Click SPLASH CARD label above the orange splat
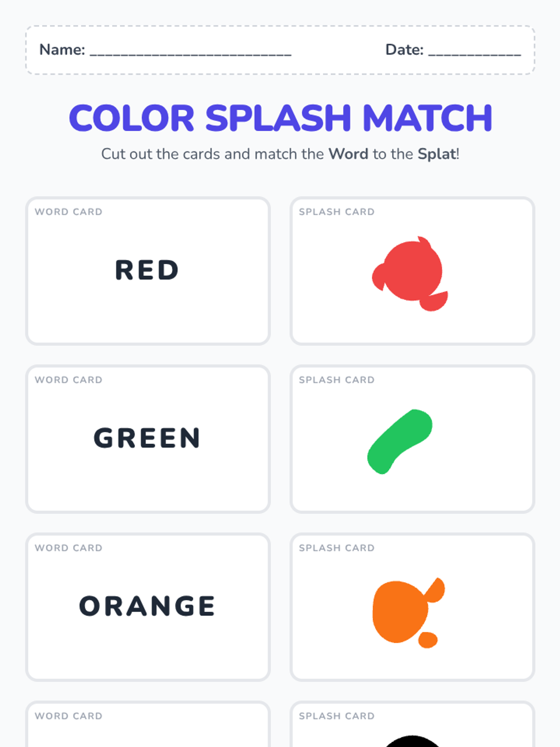This screenshot has width=560, height=747. click(x=336, y=548)
